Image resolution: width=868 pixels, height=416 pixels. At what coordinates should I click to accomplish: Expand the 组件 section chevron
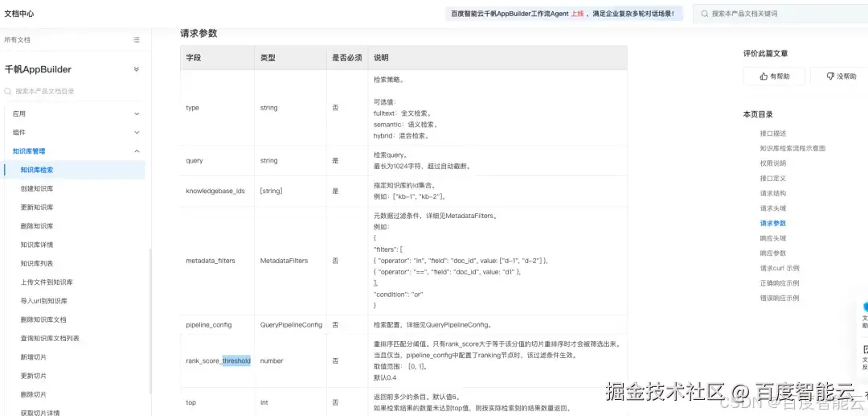tap(137, 133)
